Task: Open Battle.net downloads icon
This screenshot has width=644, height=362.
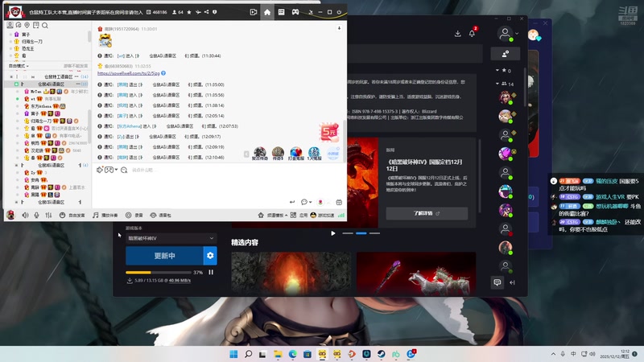Action: 457,34
